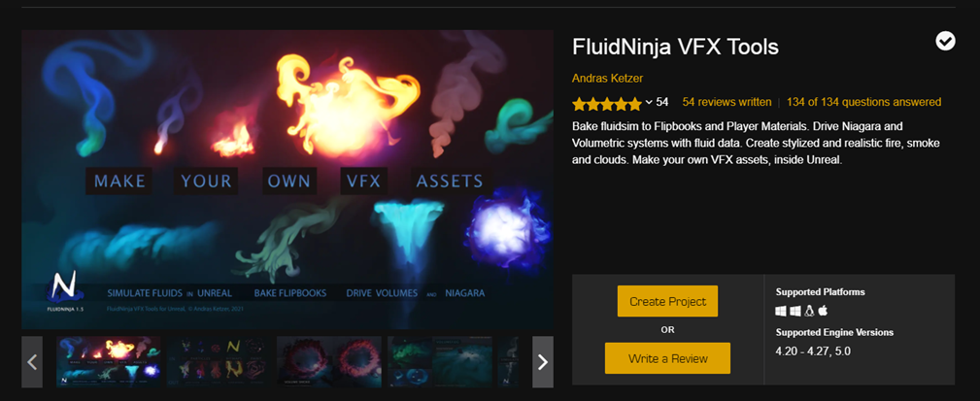The image size is (980, 401).
Task: Click the Create Project button
Action: pos(667,301)
